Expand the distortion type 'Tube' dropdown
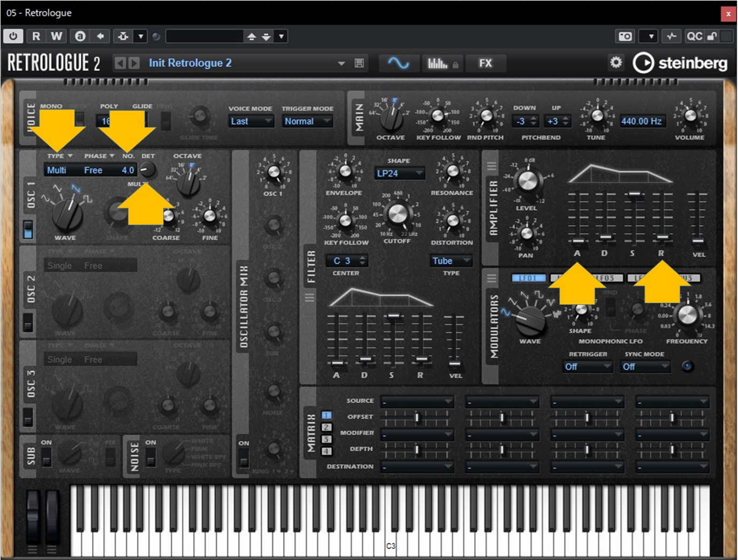 point(451,261)
